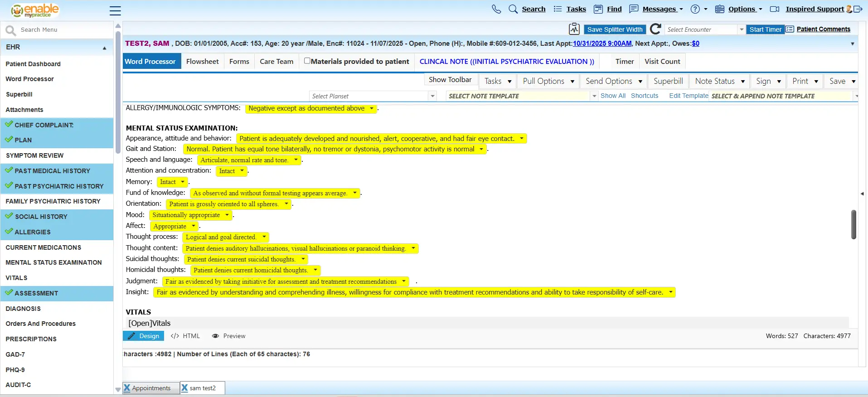Click the Start Timer button
Viewport: 868px width, 397px height.
[765, 29]
